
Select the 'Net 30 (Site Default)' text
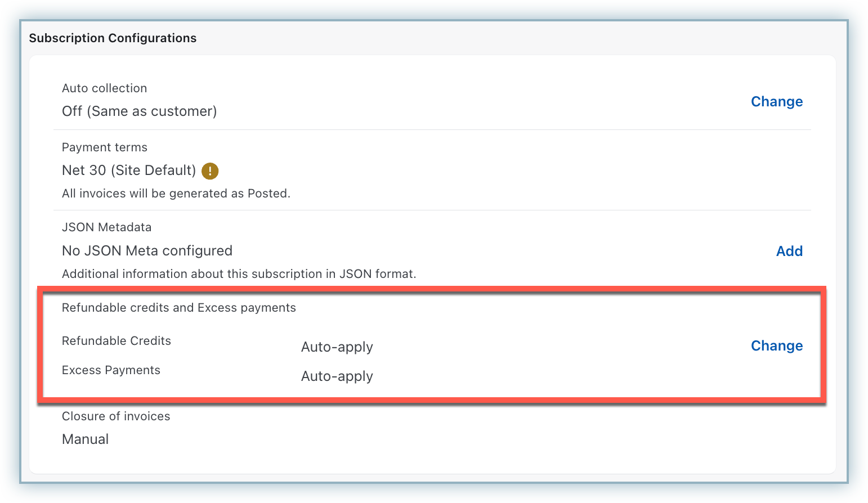pyautogui.click(x=128, y=170)
